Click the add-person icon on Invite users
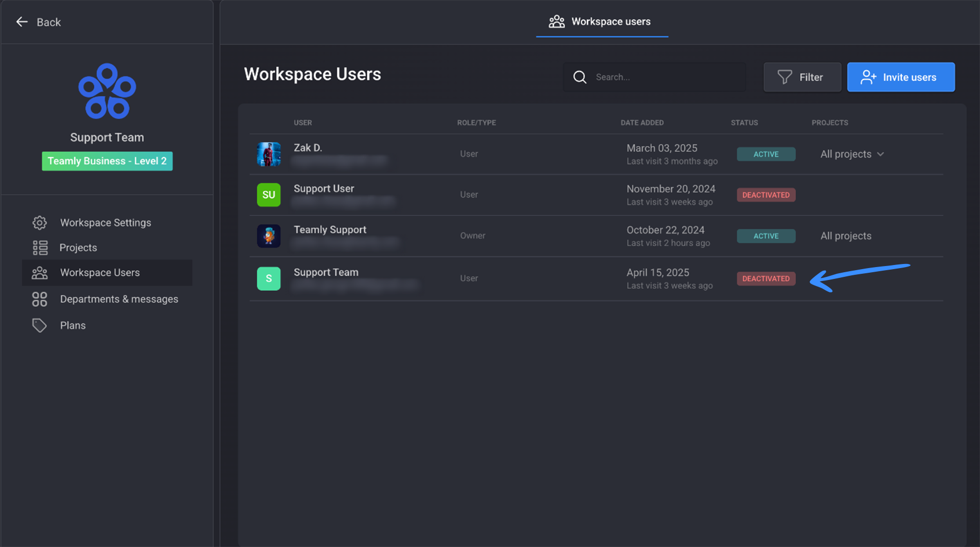 [x=868, y=77]
